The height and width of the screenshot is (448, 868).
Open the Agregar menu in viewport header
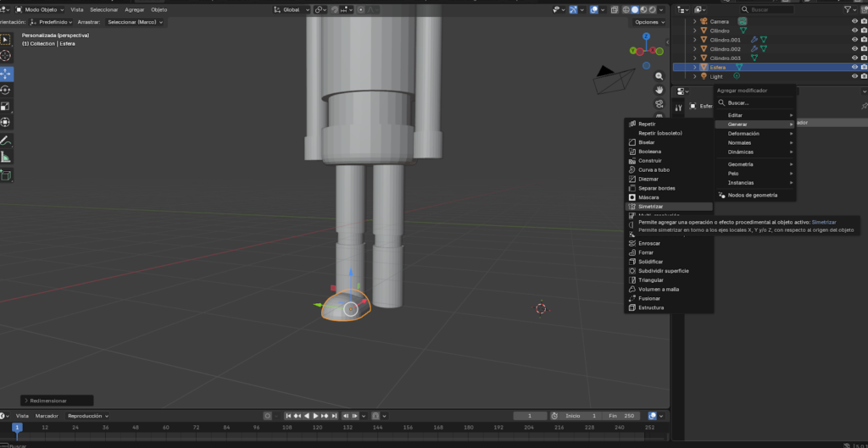coord(135,10)
